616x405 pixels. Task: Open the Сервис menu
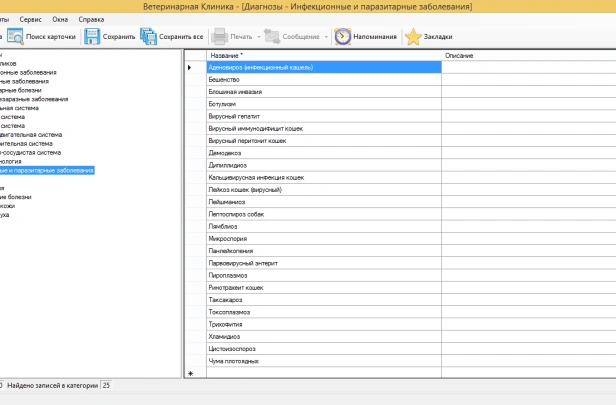point(30,19)
